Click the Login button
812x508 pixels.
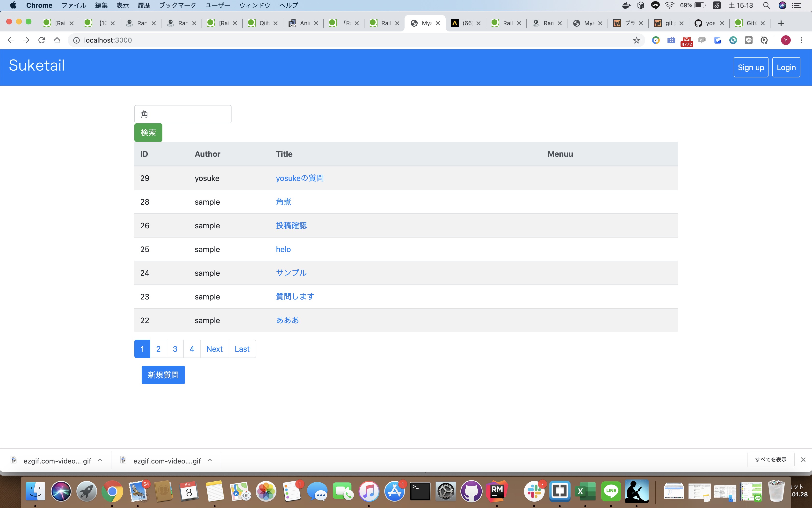[x=786, y=67]
